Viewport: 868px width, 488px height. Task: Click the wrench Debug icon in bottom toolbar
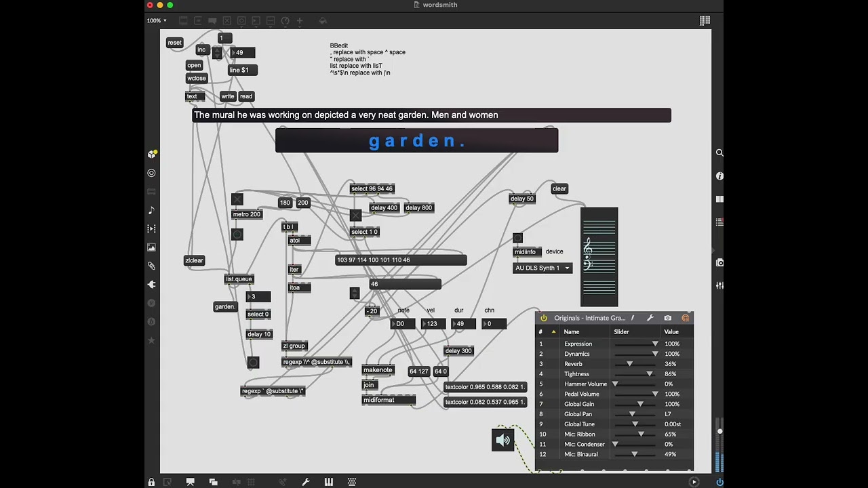(x=306, y=482)
